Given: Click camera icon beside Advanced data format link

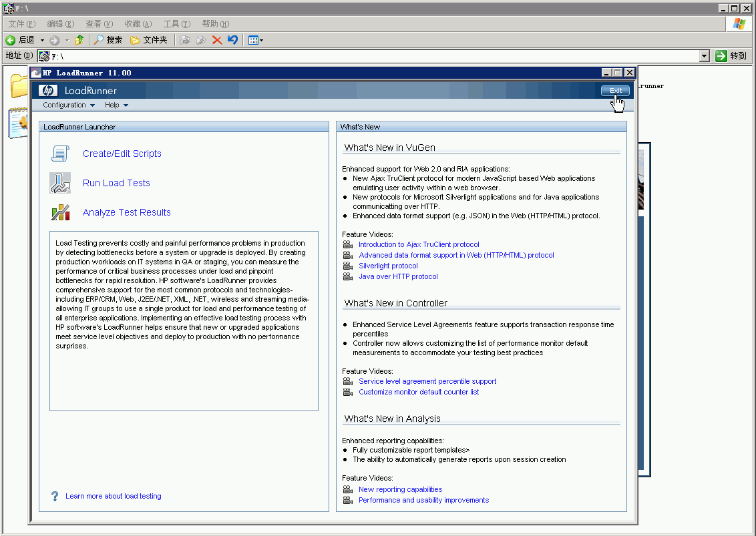Looking at the screenshot, I should (348, 255).
